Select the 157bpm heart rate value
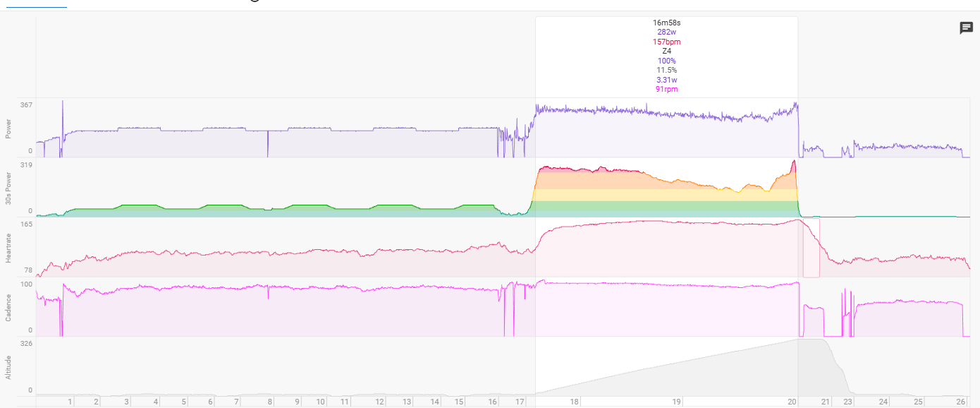Screen dimensions: 980x408 [x=666, y=42]
